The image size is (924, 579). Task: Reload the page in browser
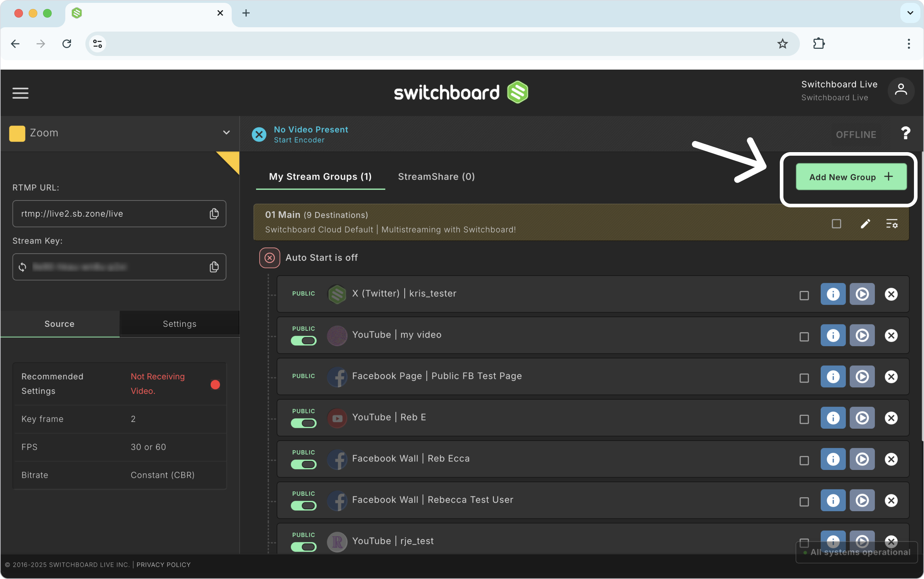click(67, 44)
